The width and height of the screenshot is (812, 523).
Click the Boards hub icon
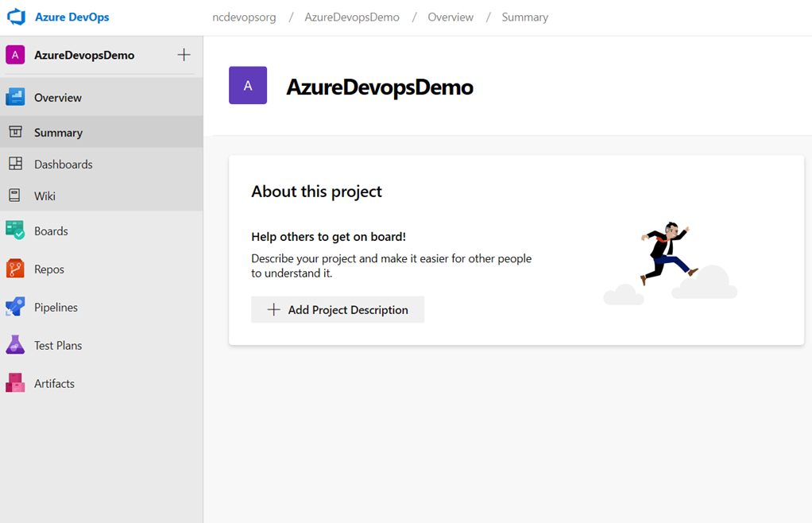15,230
